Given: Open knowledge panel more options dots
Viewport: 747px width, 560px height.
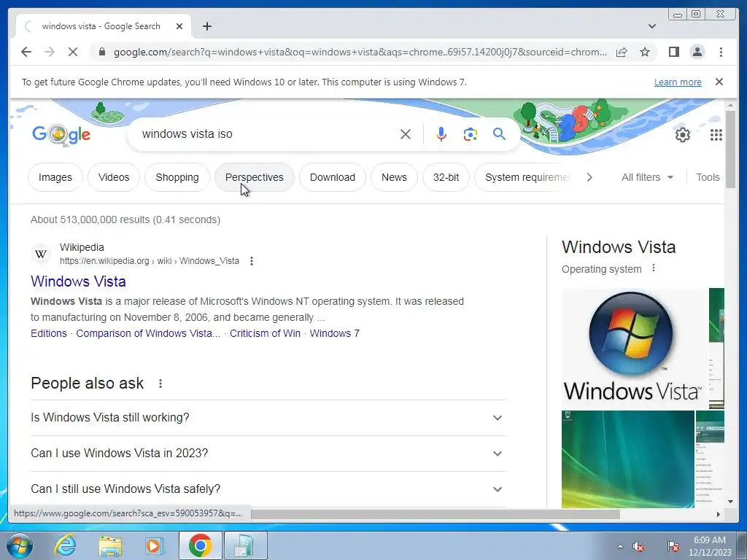Looking at the screenshot, I should [654, 268].
